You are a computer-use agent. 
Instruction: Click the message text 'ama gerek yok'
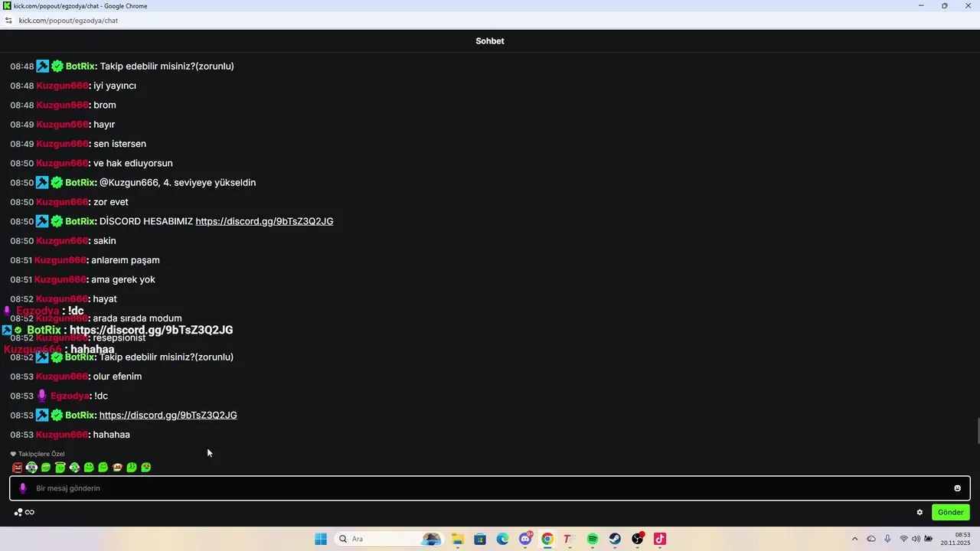123,279
